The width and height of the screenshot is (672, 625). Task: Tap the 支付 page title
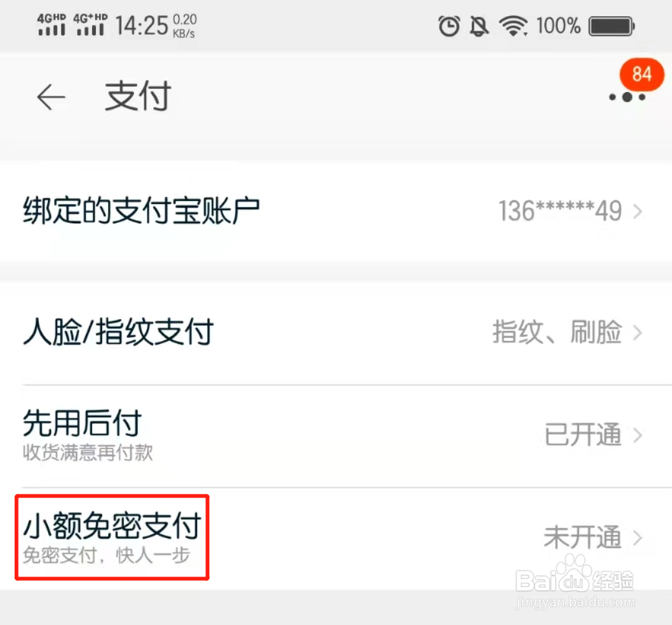[138, 96]
